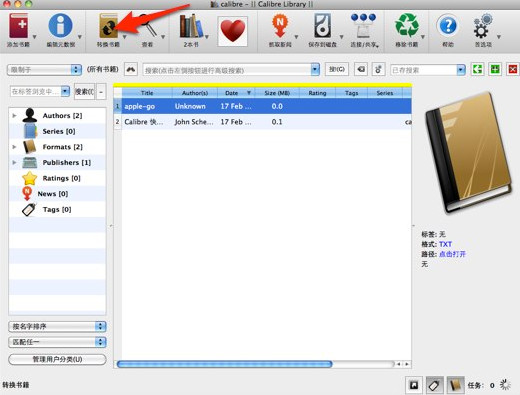Select the Calibre book by John Sche...
The image size is (520, 395).
pyautogui.click(x=263, y=122)
